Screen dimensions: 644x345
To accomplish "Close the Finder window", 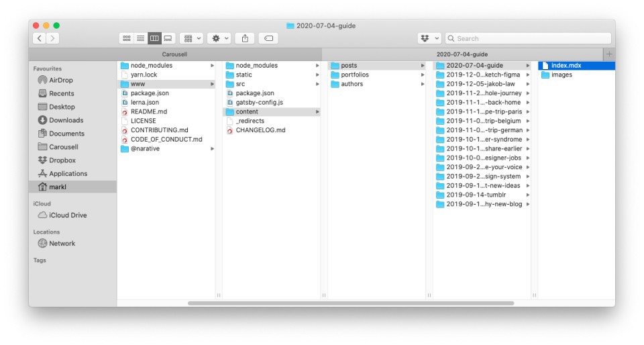I will [x=36, y=26].
